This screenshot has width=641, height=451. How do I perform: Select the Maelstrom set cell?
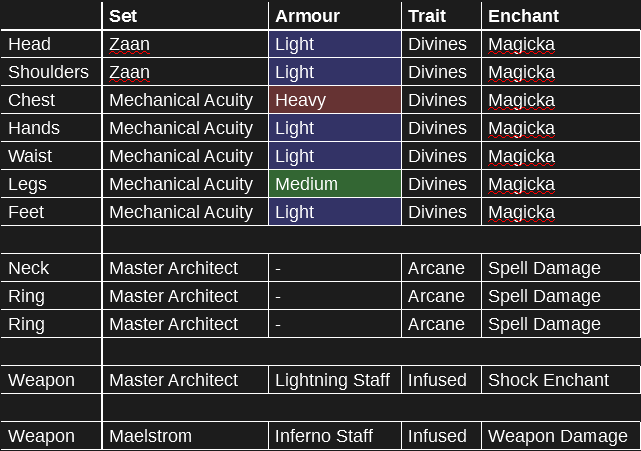(x=185, y=436)
